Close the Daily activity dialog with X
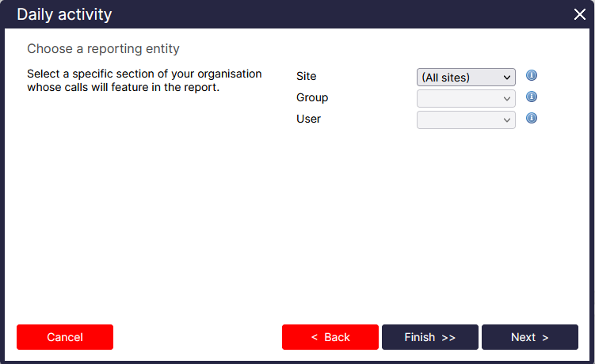The image size is (595, 364). click(579, 14)
